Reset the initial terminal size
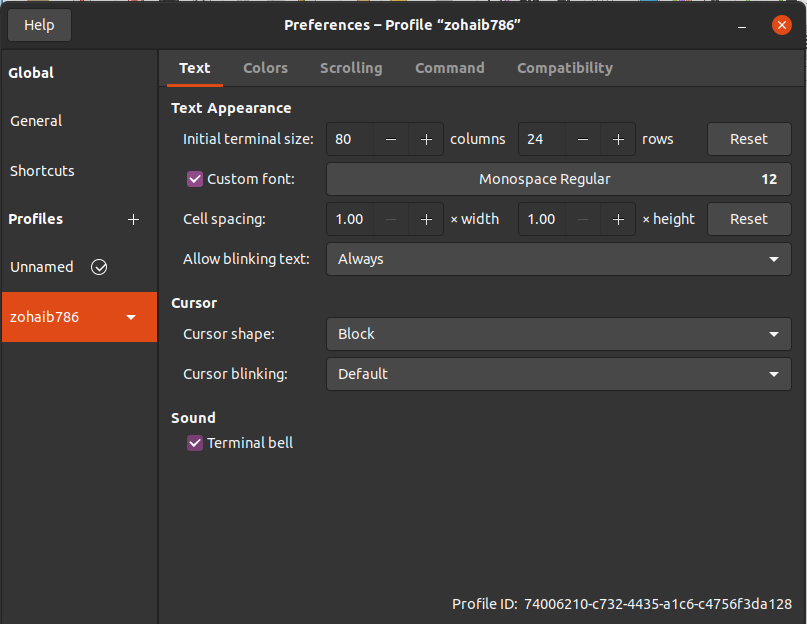Viewport: 807px width, 624px height. [749, 139]
